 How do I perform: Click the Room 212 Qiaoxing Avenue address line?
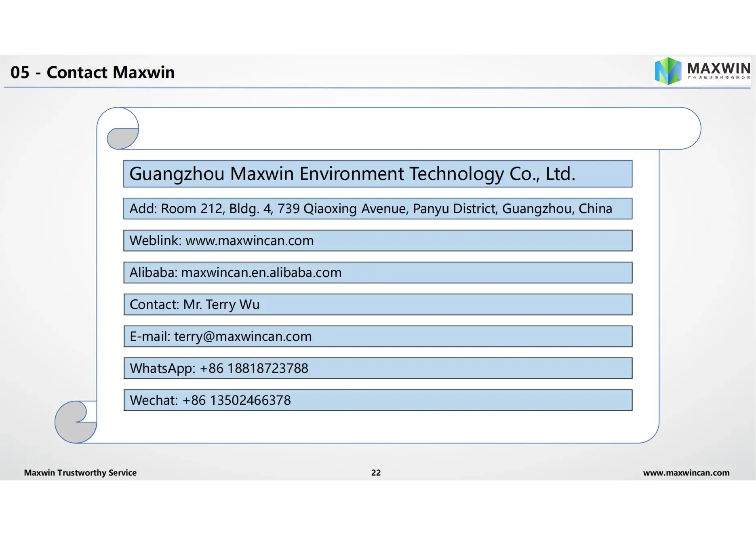[x=378, y=209]
